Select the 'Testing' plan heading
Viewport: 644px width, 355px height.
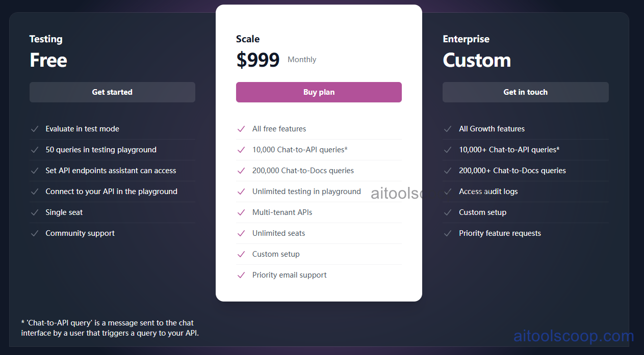(46, 39)
